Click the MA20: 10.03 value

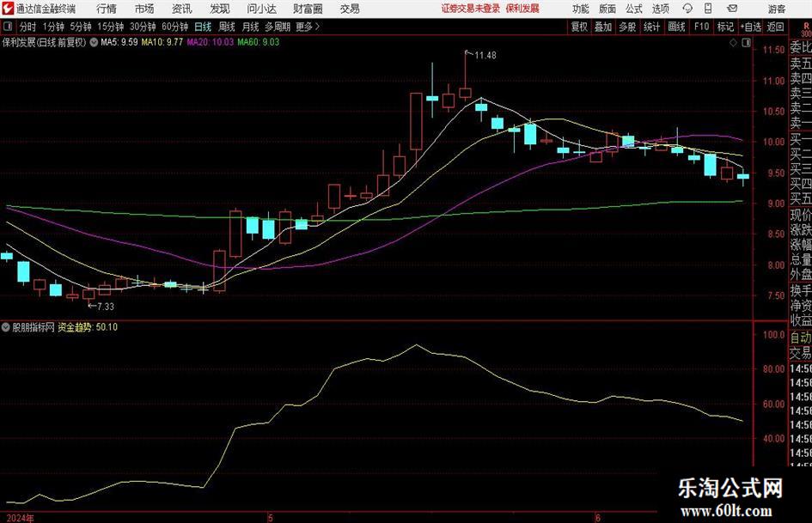click(x=210, y=42)
